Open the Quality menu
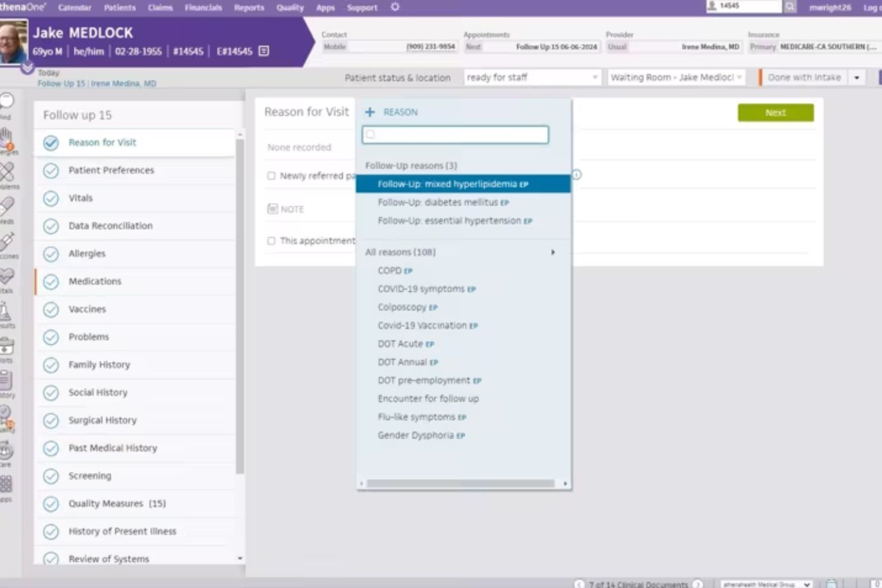 [x=290, y=8]
